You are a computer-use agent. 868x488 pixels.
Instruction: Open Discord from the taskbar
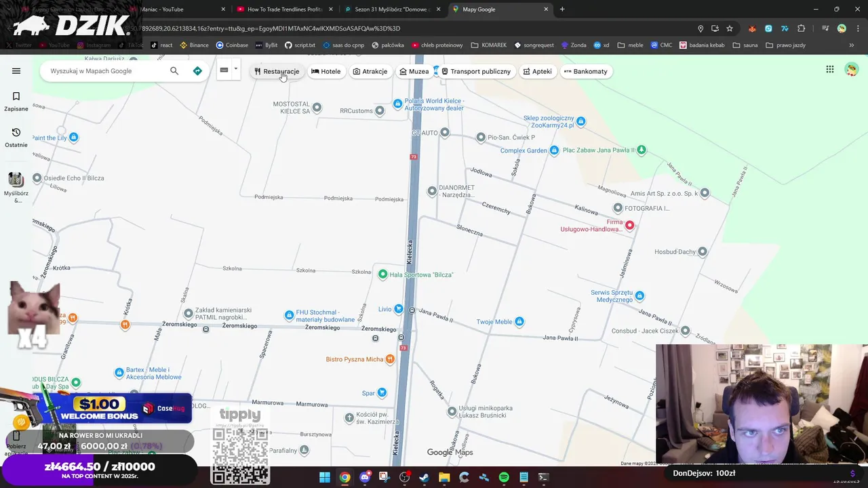(365, 477)
